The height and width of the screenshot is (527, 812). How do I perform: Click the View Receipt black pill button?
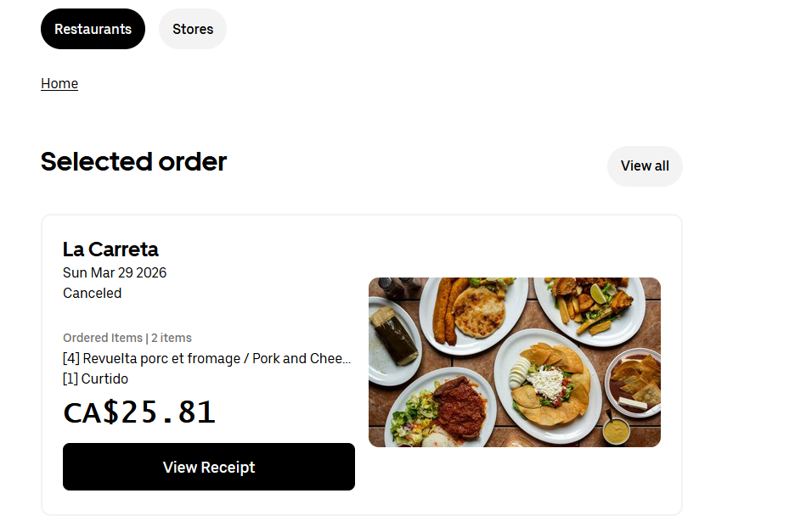coord(208,467)
